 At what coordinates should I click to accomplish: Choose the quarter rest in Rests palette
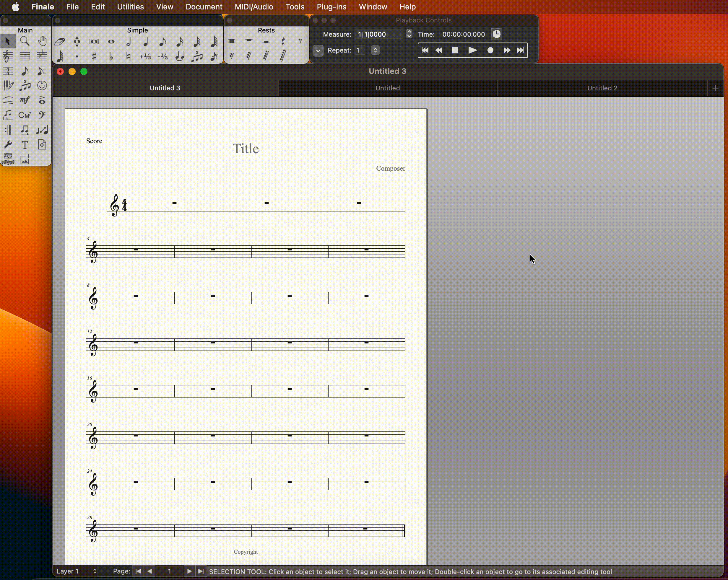(x=283, y=41)
